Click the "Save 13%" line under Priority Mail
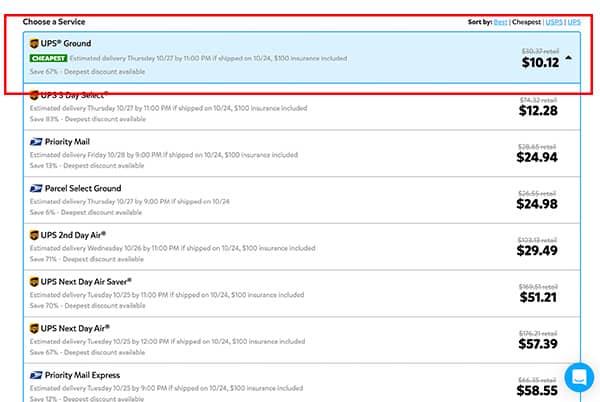The width and height of the screenshot is (600, 402). point(87,166)
